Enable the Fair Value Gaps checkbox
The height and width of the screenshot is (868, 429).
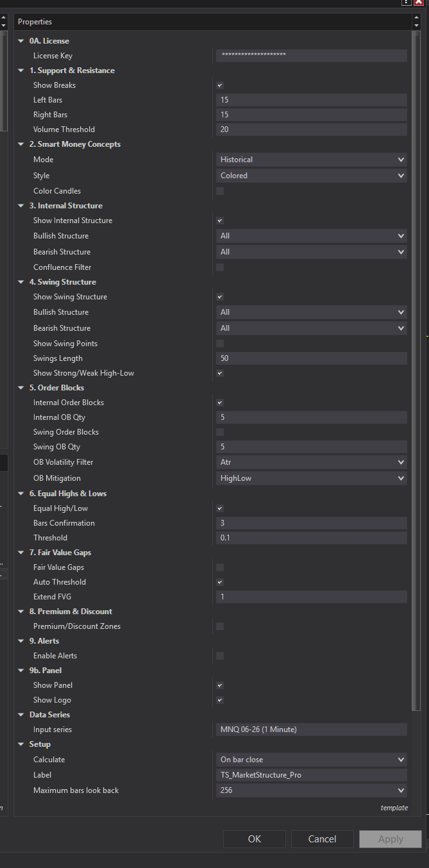click(220, 567)
